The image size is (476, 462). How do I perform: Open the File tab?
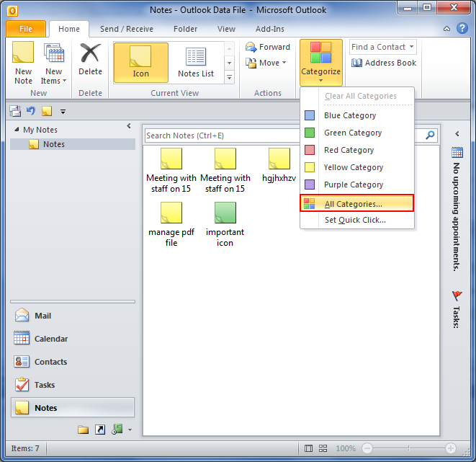click(x=26, y=29)
